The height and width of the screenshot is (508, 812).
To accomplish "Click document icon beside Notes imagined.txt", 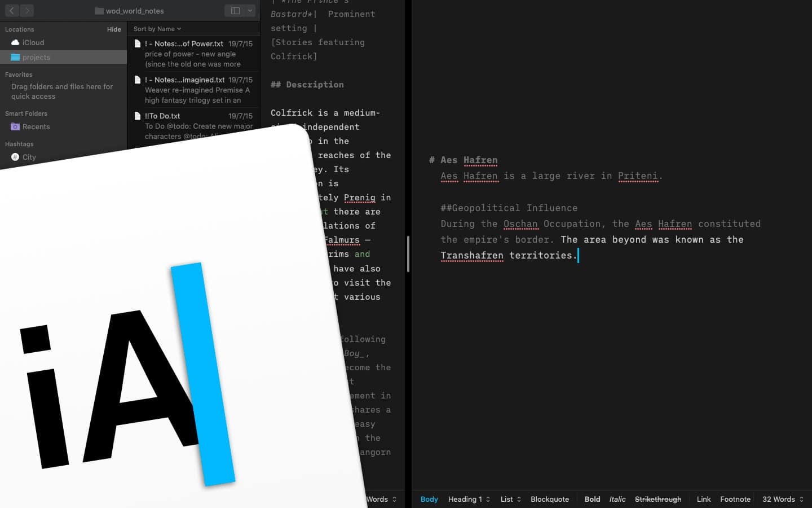I will [137, 80].
